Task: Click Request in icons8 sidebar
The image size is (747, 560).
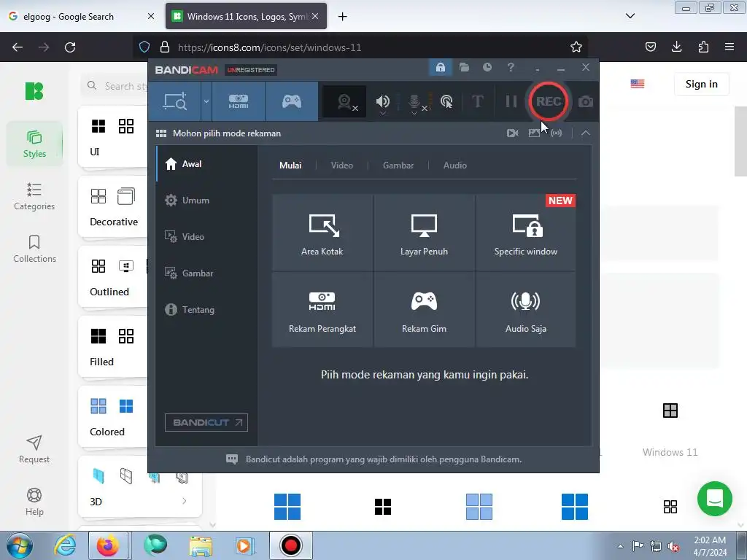Action: pyautogui.click(x=34, y=449)
